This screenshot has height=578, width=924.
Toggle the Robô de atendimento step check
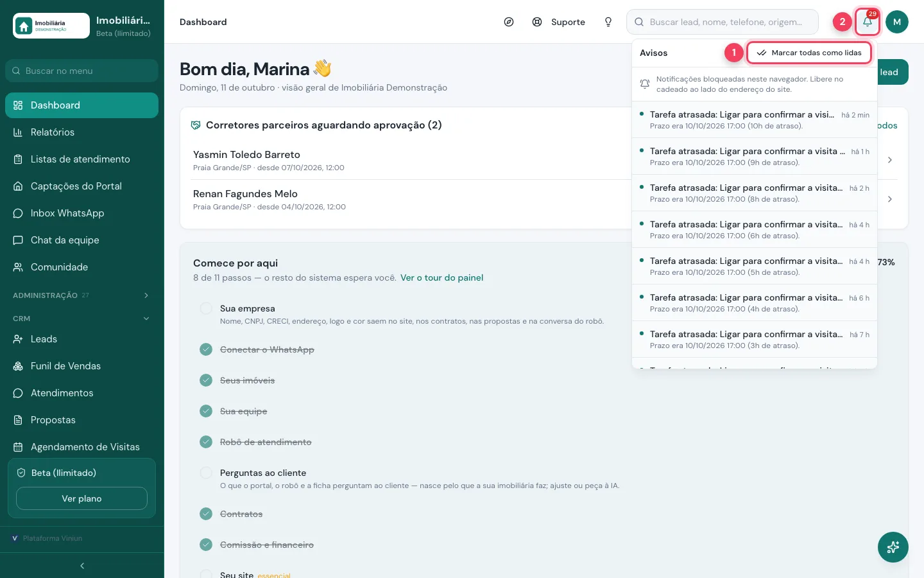206,442
